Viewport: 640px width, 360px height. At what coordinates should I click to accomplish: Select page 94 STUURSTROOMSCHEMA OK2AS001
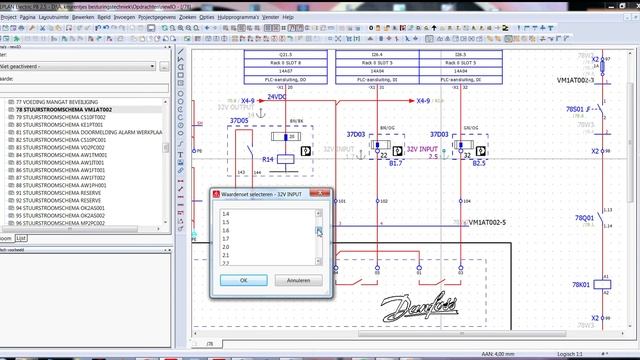click(60, 208)
